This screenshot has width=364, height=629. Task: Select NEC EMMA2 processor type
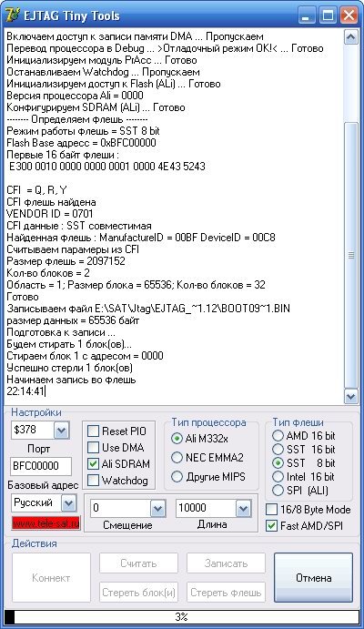(177, 457)
